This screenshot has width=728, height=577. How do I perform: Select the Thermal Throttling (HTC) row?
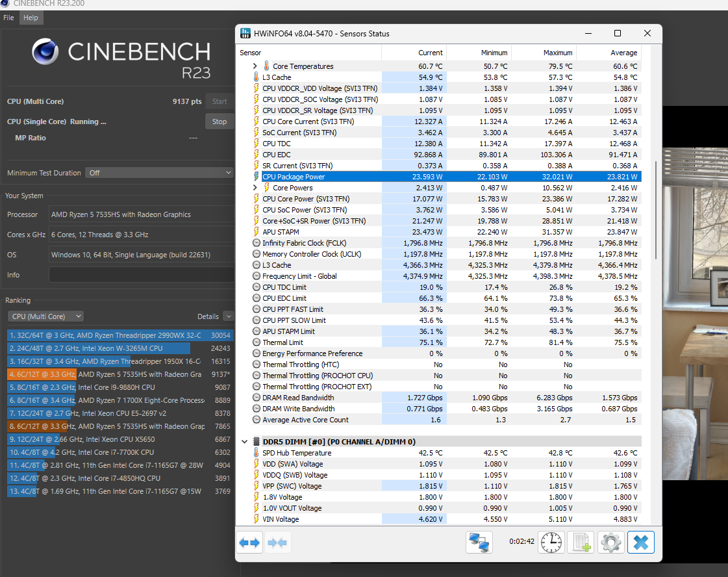coord(446,365)
